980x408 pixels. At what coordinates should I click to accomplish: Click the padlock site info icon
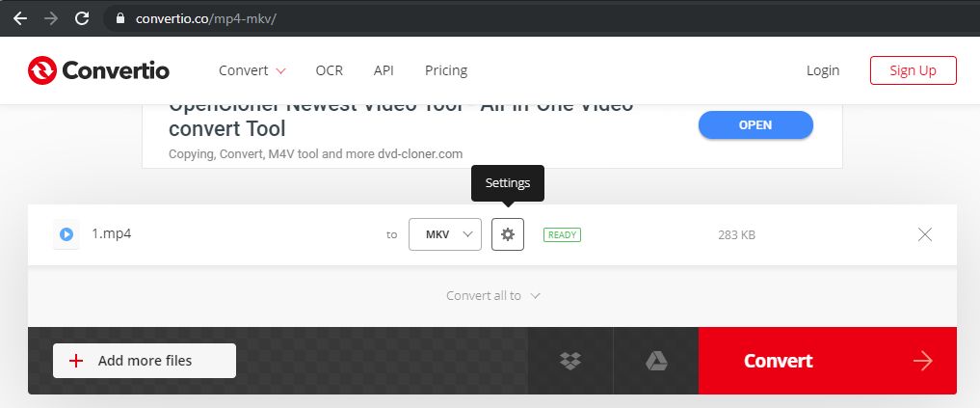(121, 18)
